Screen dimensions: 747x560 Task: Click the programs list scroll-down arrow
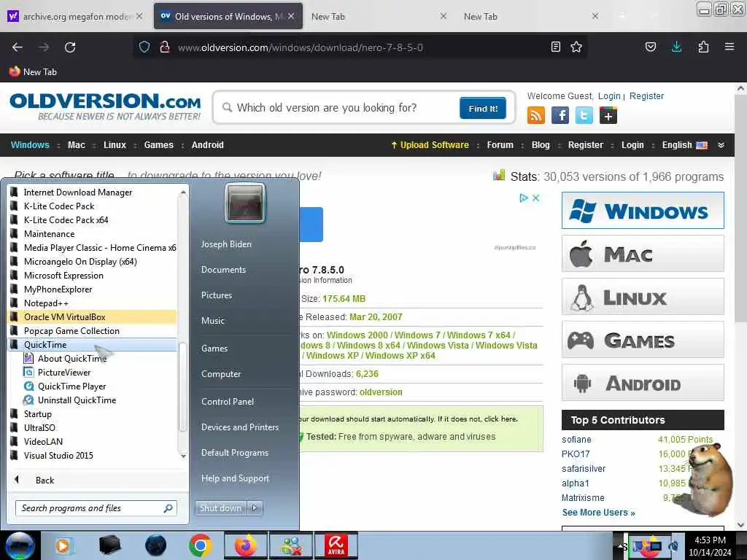183,456
